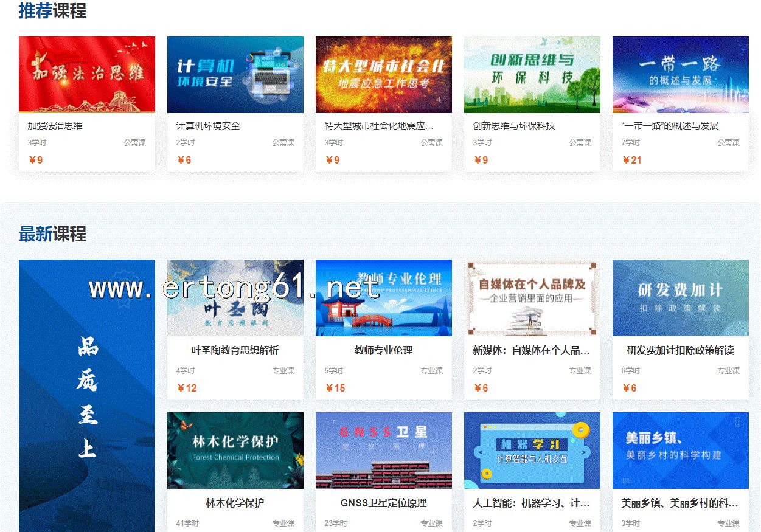Image resolution: width=761 pixels, height=532 pixels.
Task: Click the 研发费加计扣除政策解读 title link
Action: [680, 351]
